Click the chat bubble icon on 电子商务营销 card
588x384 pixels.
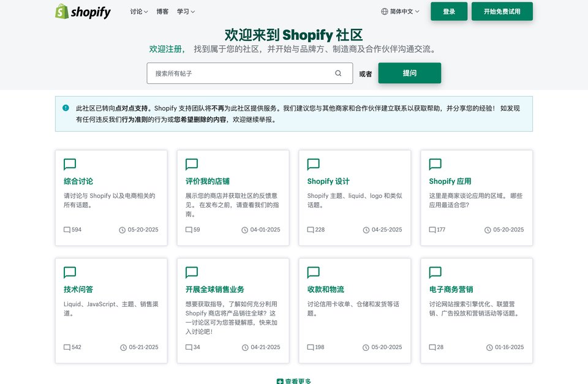click(435, 273)
